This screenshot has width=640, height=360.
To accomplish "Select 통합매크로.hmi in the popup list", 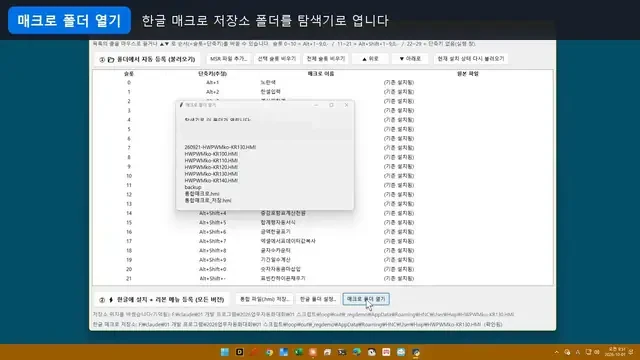I will pyautogui.click(x=202, y=193).
